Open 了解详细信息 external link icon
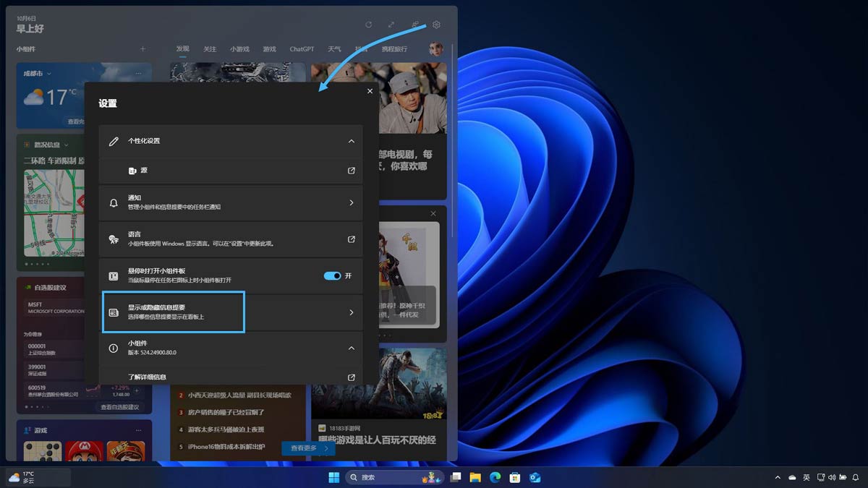Image resolution: width=868 pixels, height=488 pixels. coord(351,377)
